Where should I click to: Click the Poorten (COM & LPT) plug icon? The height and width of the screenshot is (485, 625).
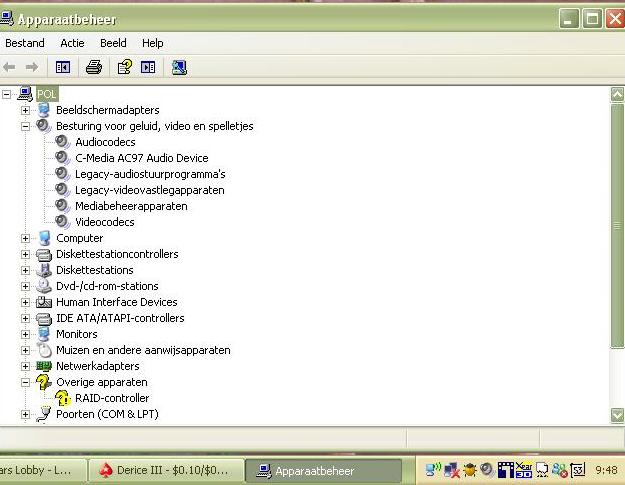[x=44, y=414]
